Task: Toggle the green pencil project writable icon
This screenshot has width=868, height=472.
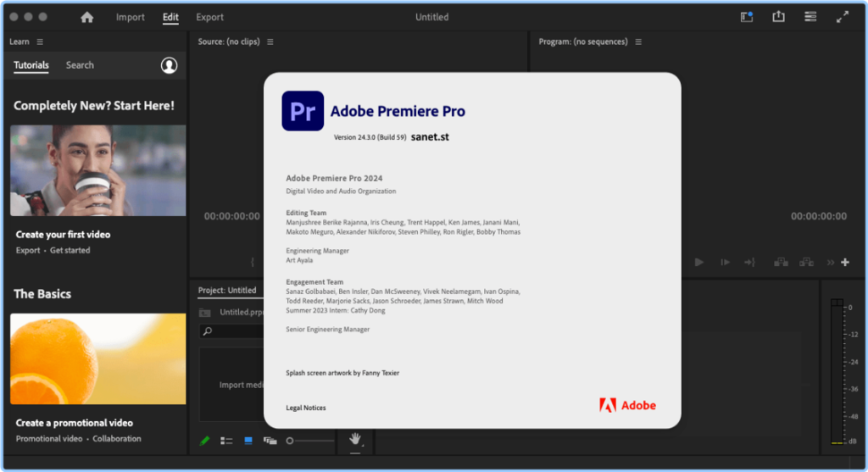Action: (205, 441)
